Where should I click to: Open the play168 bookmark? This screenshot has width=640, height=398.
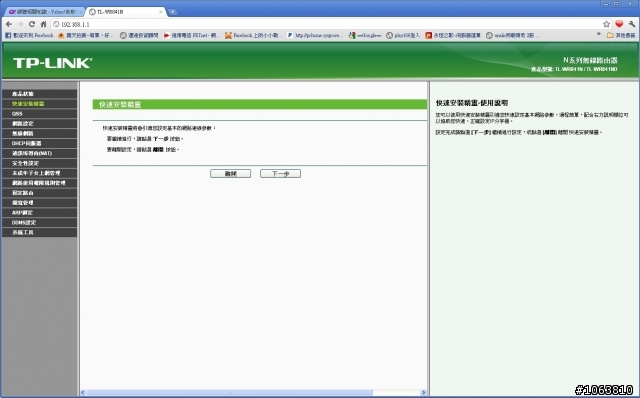pos(403,36)
